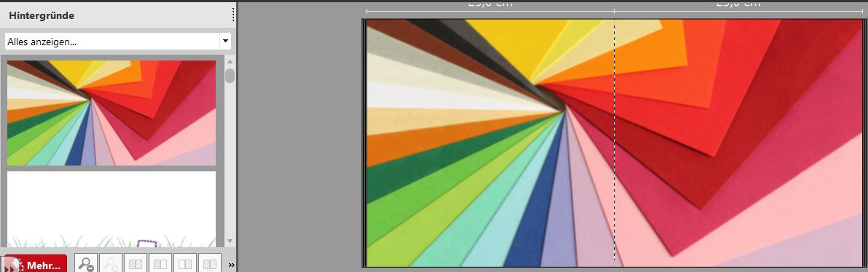Apply background to left page only icon
Image resolution: width=868 pixels, height=272 pixels.
click(x=160, y=264)
